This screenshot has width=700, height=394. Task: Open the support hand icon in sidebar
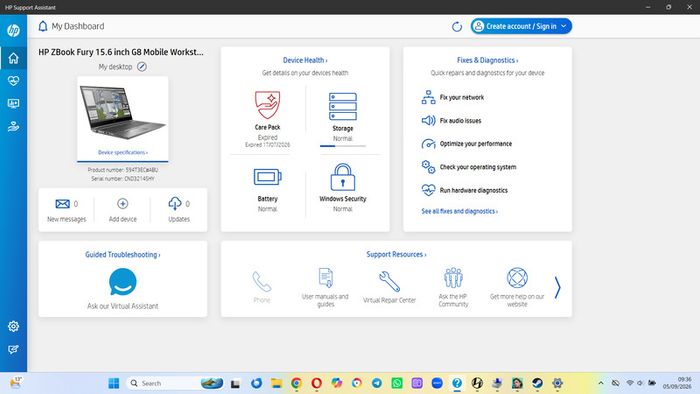(13, 127)
